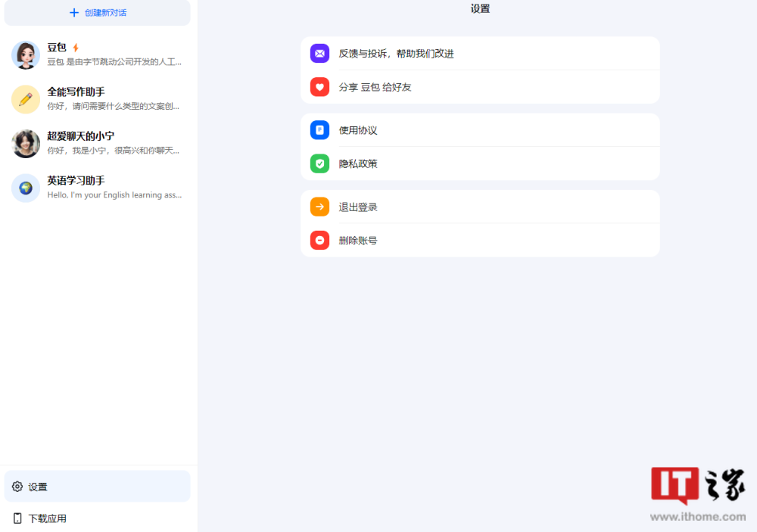Screen dimensions: 757x532
Task: Click the red minus delete account icon
Action: tap(319, 241)
